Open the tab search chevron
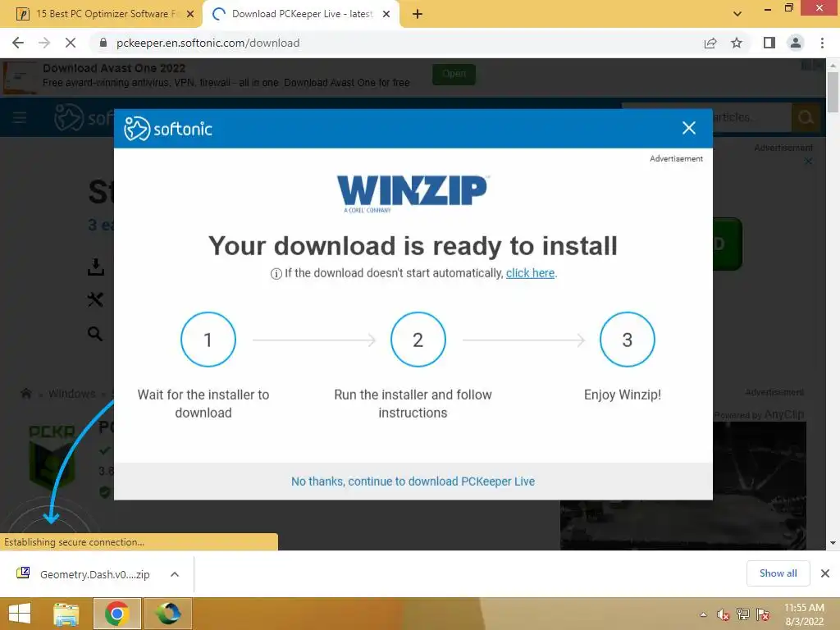The height and width of the screenshot is (630, 840). (x=737, y=14)
